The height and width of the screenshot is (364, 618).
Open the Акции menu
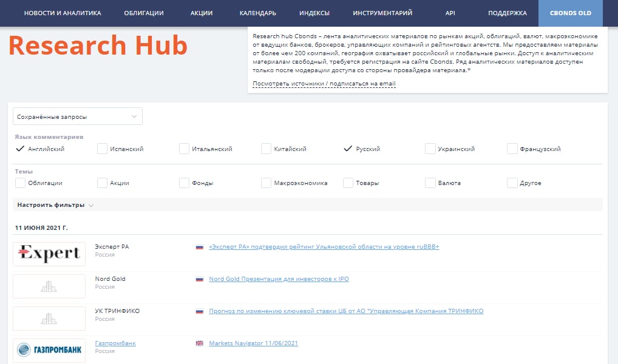point(202,13)
